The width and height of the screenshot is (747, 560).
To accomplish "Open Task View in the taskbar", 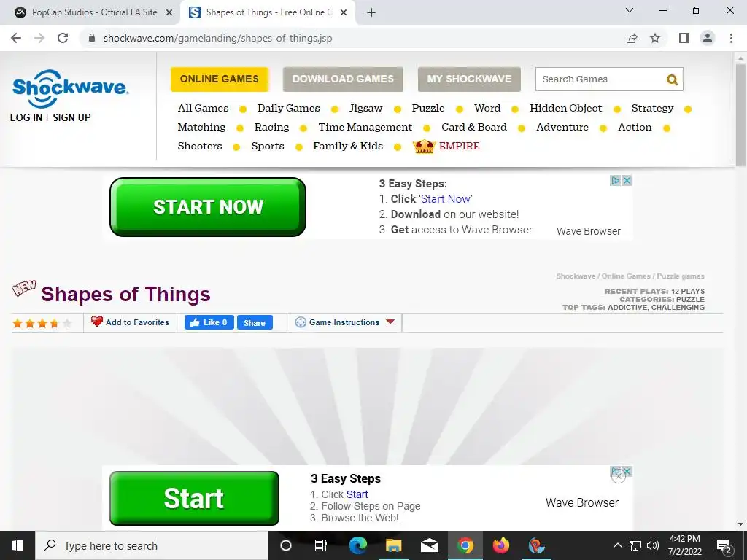I will [321, 545].
